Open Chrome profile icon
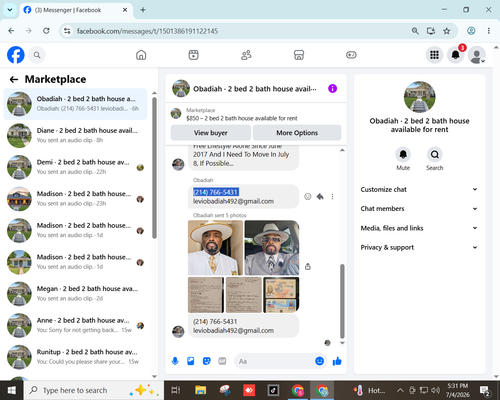The width and height of the screenshot is (500, 400). click(471, 31)
